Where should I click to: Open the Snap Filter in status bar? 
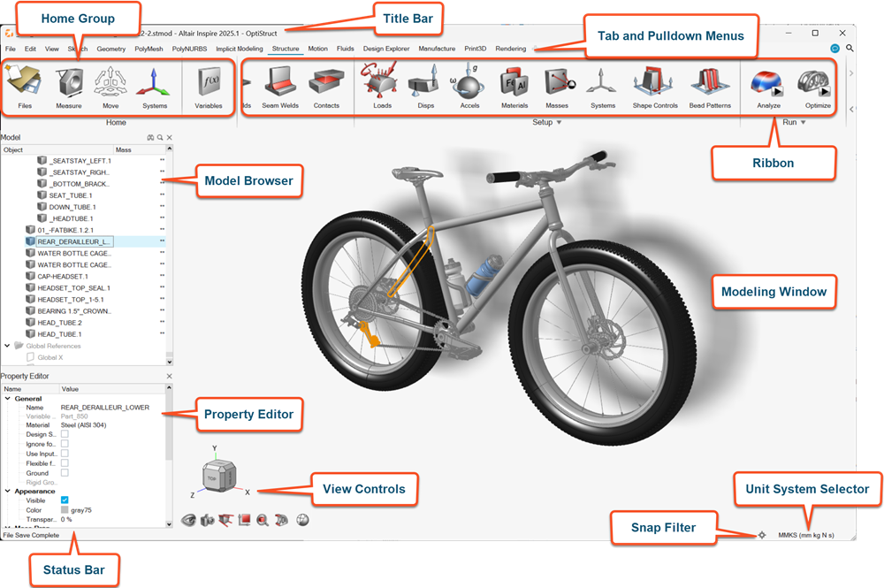click(762, 535)
